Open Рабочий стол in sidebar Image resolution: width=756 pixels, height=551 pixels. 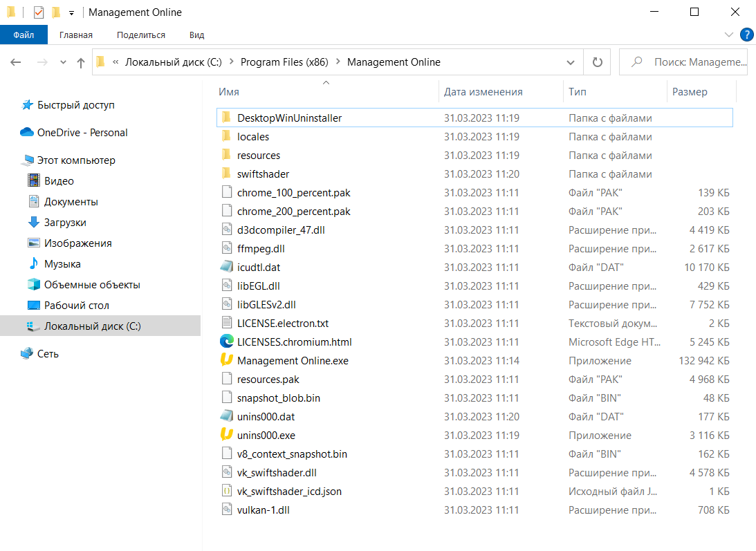point(77,305)
